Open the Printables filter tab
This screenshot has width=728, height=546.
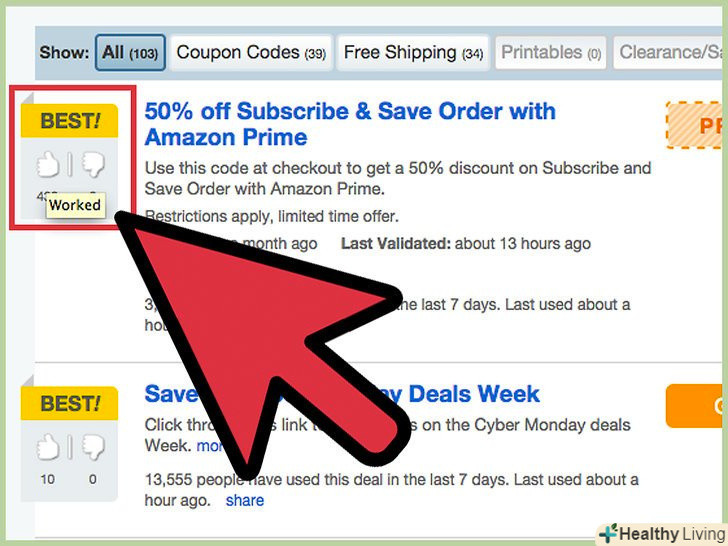551,53
